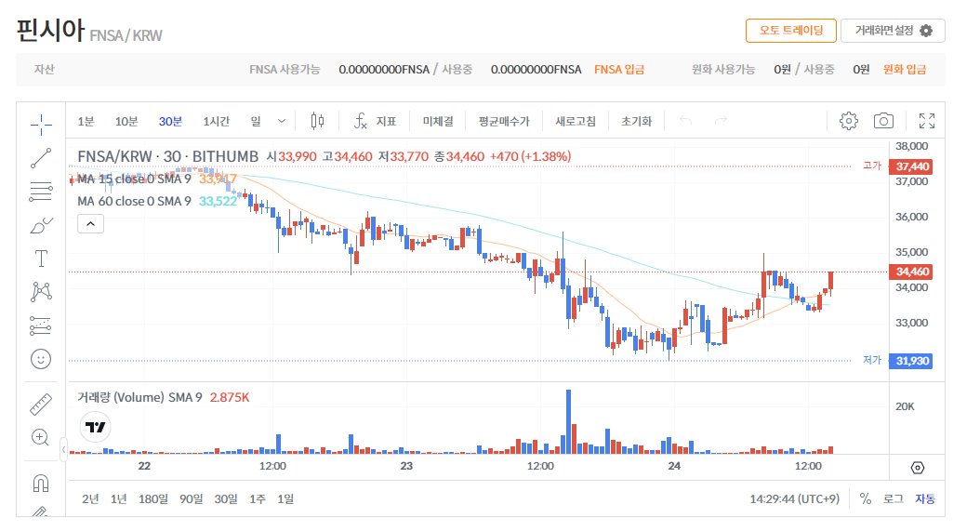Click the high price label 37,440
Viewport: 980px width, 531px height.
912,166
